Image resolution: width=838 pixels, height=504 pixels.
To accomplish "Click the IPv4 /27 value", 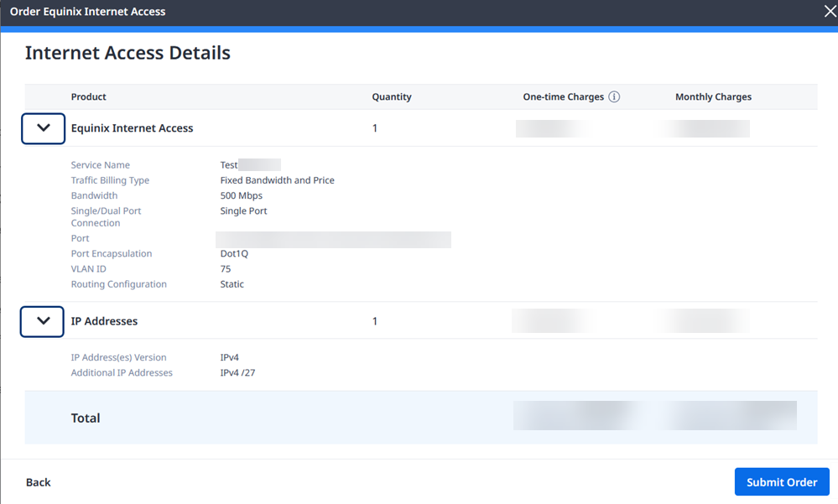I will [x=238, y=372].
